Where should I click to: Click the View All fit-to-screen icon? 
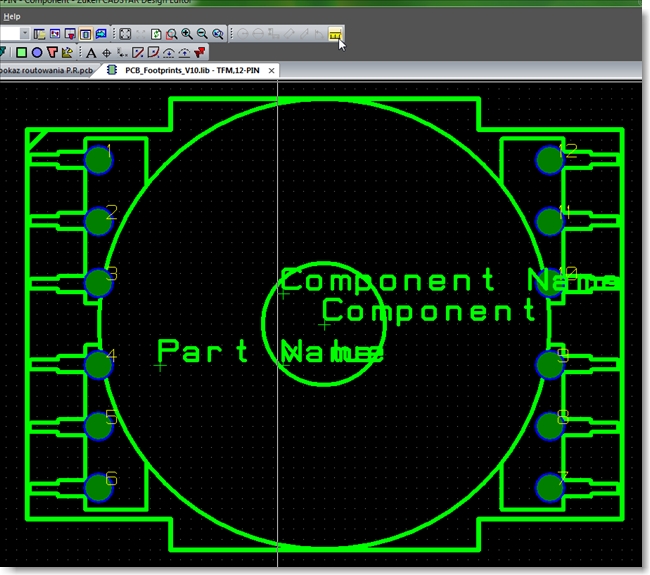125,34
